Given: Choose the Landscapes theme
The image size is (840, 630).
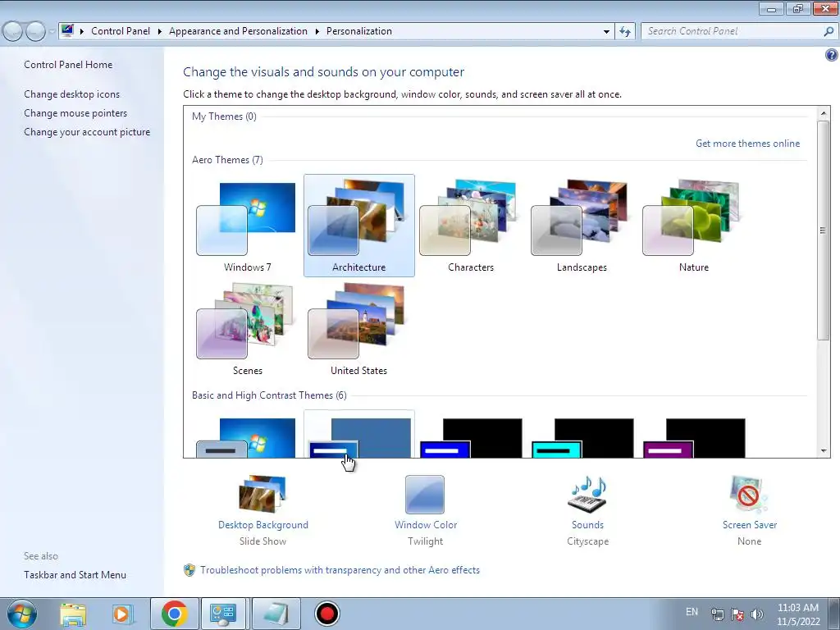Looking at the screenshot, I should [582, 226].
